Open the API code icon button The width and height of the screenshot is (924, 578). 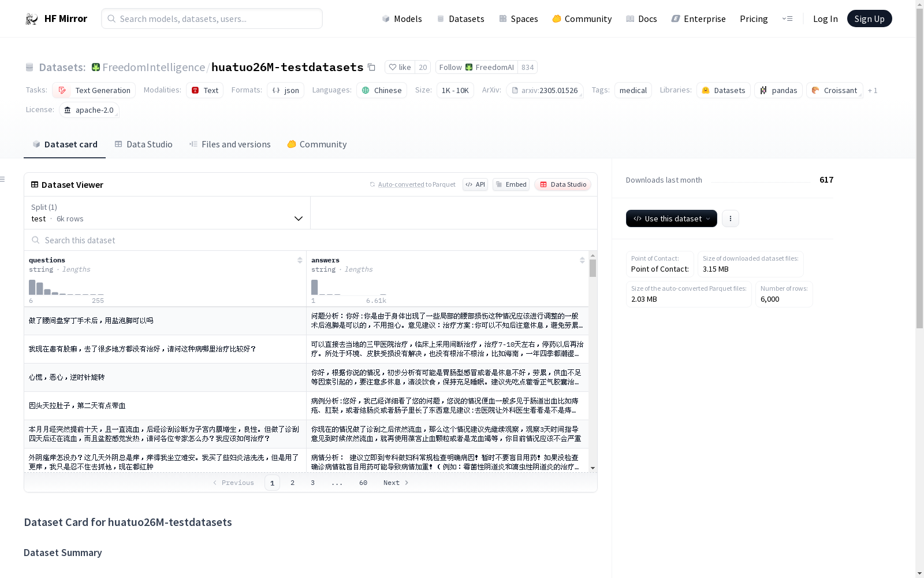475,184
